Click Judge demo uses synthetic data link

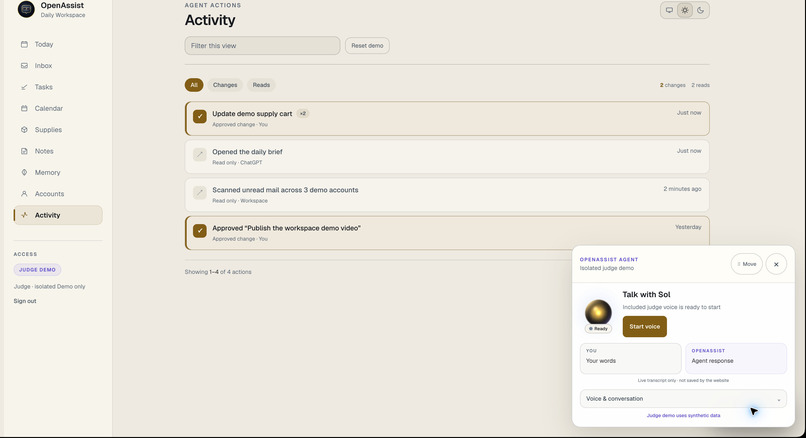coord(683,415)
